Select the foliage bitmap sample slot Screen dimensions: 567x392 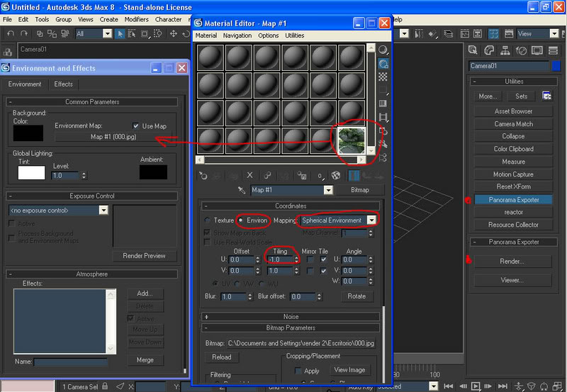click(352, 140)
